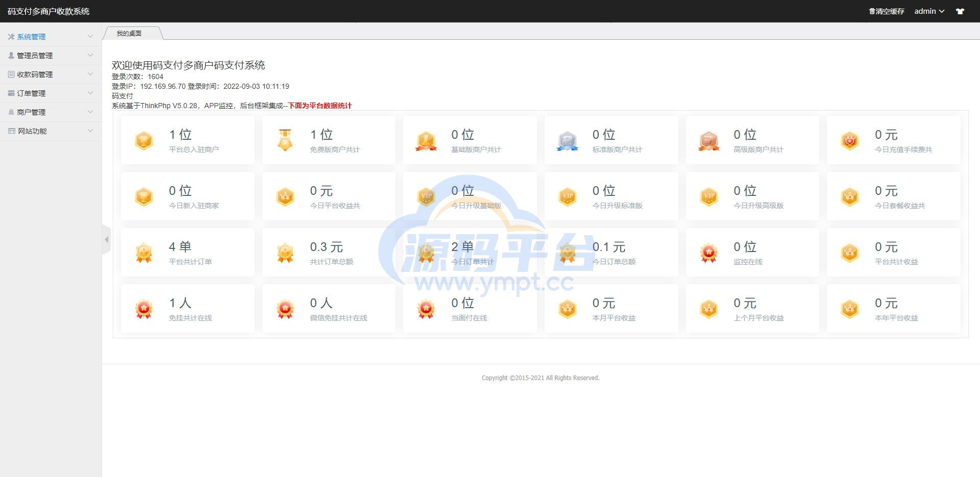Click the 商户管理 user icon
980x477 pixels.
pyautogui.click(x=11, y=112)
